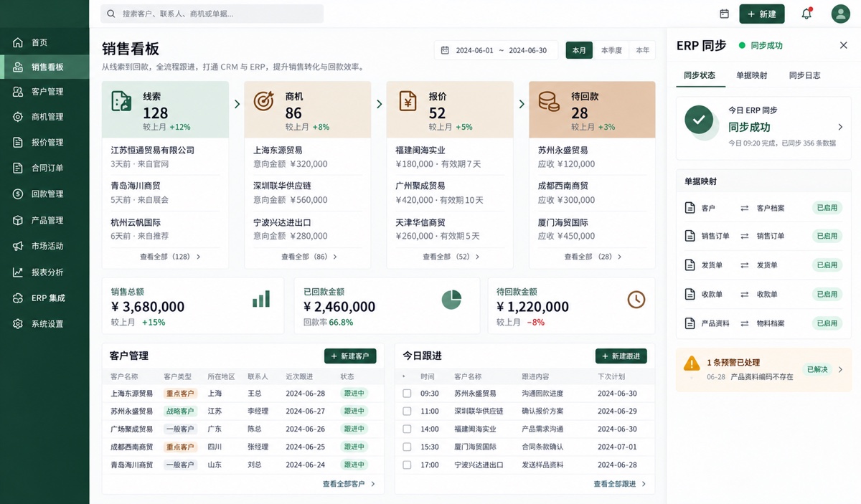This screenshot has width=861, height=504.
Task: Click the 商机 target icon
Action: click(x=263, y=101)
